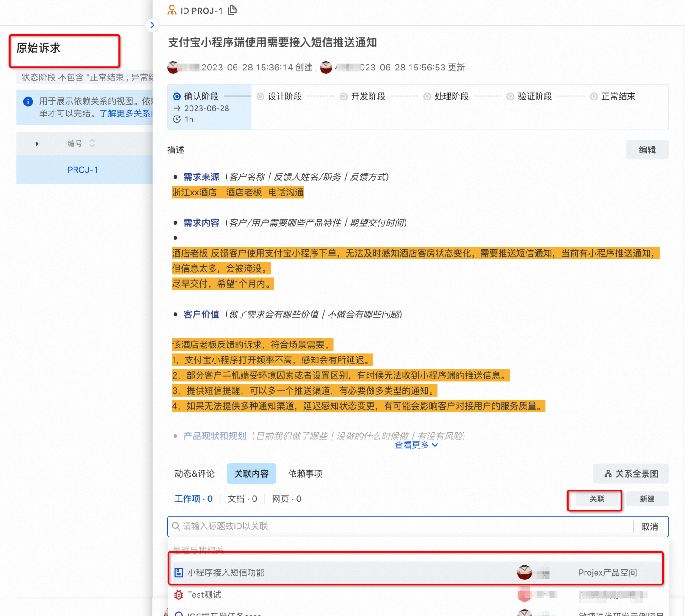Click the relation graph icon in 关系全景图

(x=608, y=474)
